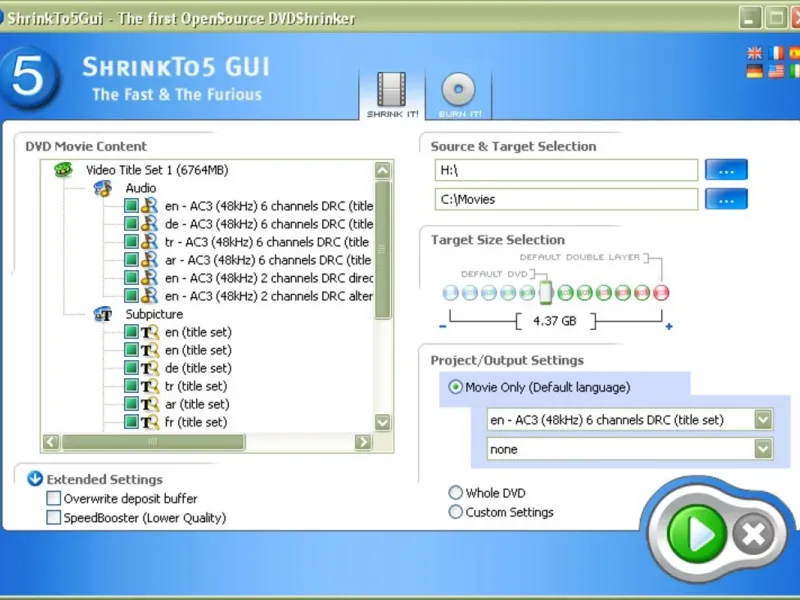Toggle de AC3 6 channels audio track checkbox
This screenshot has width=800, height=600.
(131, 223)
